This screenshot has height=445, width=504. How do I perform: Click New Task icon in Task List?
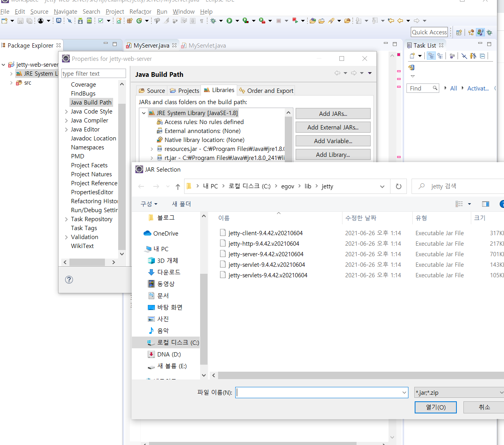click(x=412, y=56)
